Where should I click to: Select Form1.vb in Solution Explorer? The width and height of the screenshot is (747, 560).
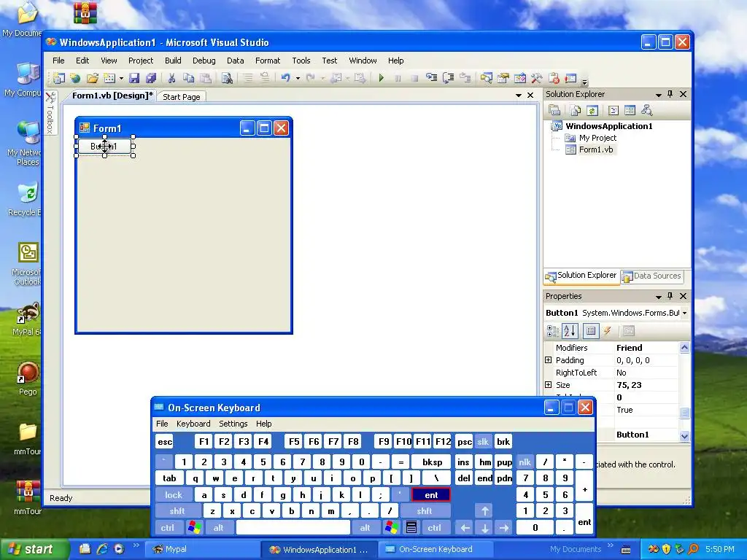(595, 149)
